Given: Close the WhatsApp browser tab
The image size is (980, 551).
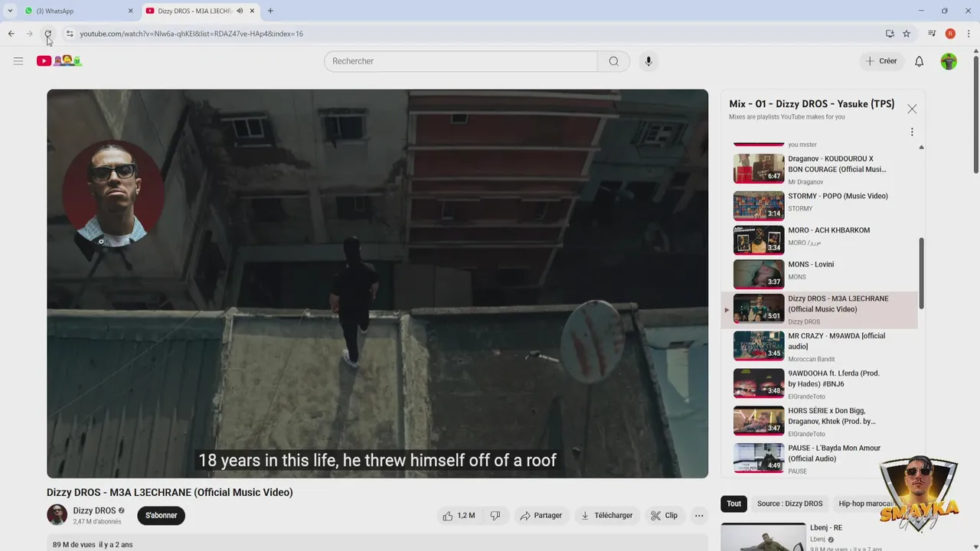Looking at the screenshot, I should tap(130, 11).
